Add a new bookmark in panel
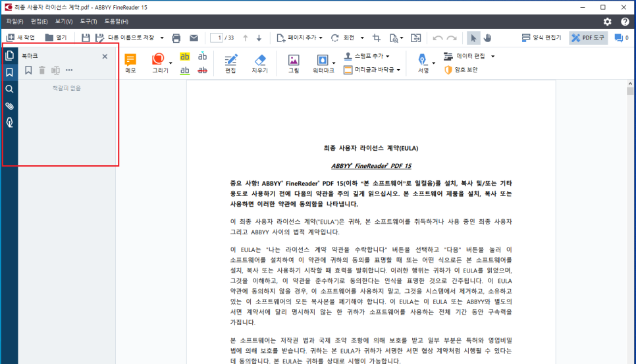The image size is (636, 364). pos(28,70)
